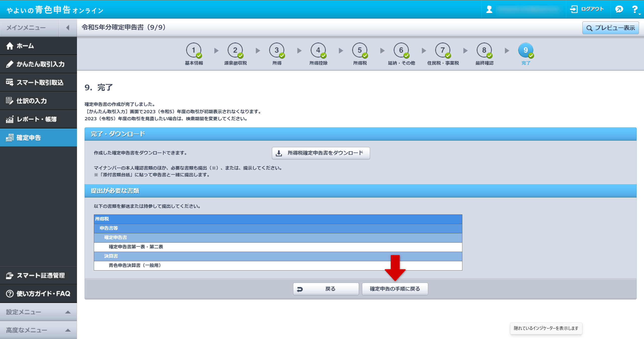Click the chat support icon in header
Image resolution: width=644 pixels, height=339 pixels.
tap(619, 9)
